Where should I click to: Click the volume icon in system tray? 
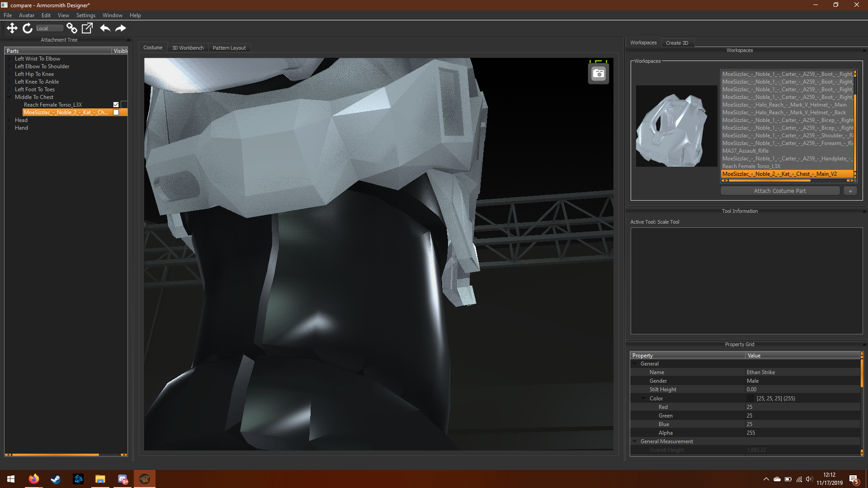click(x=809, y=479)
